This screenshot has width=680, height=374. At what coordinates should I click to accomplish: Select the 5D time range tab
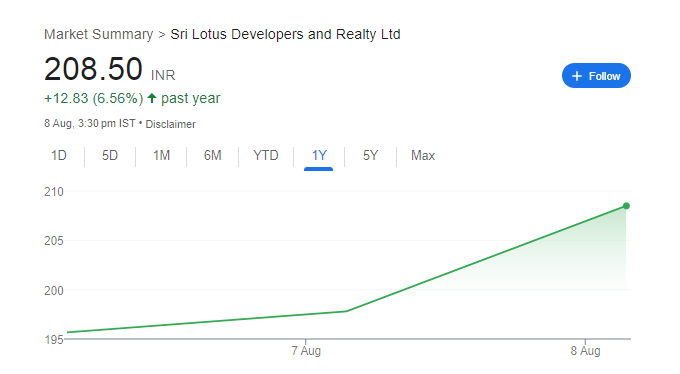point(110,155)
